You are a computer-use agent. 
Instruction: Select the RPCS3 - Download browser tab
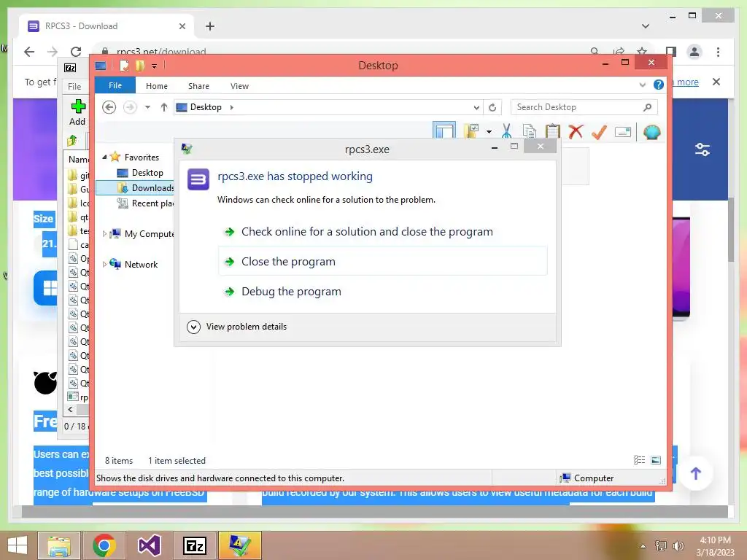click(x=107, y=26)
